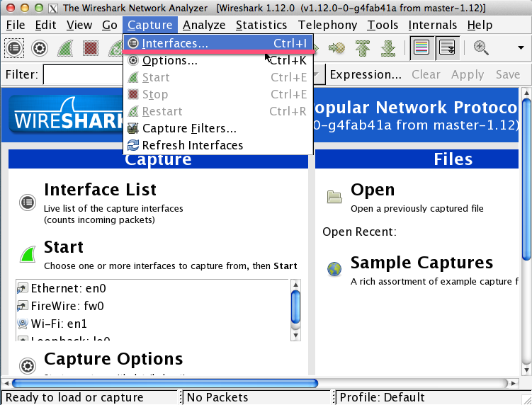Screen dimensions: 532x405
Task: Choose Options... from Capture menu
Action: (217, 60)
